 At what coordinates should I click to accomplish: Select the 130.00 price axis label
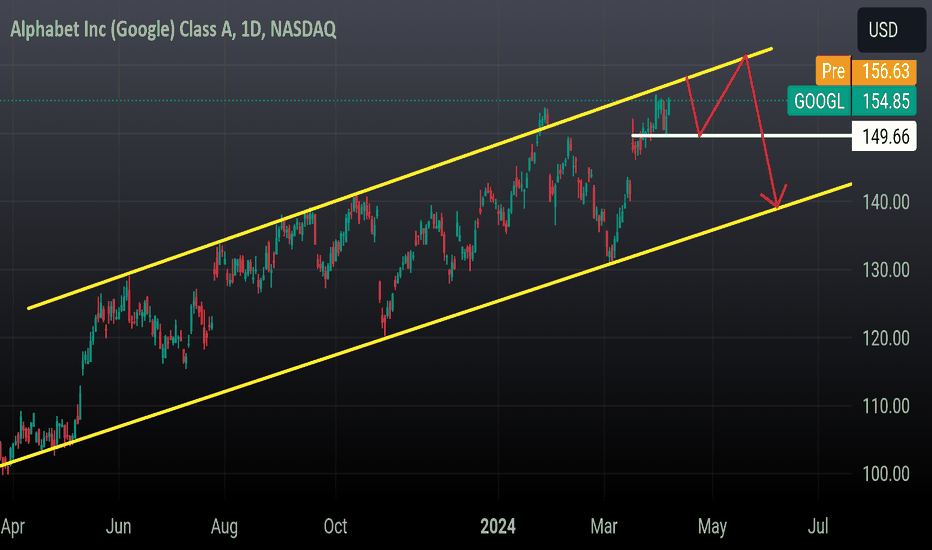pos(886,270)
